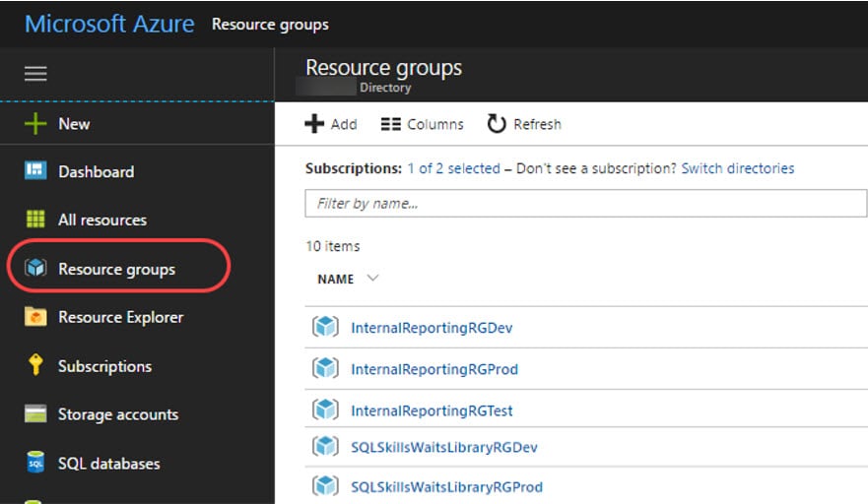This screenshot has width=868, height=504.
Task: Click the Microsoft Azure logo text
Action: [x=109, y=24]
